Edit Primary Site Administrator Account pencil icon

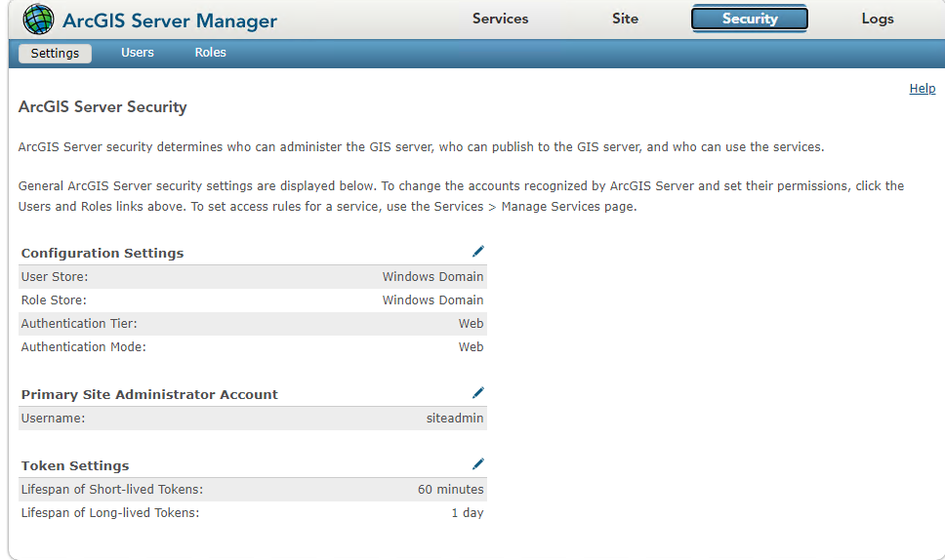pos(478,393)
